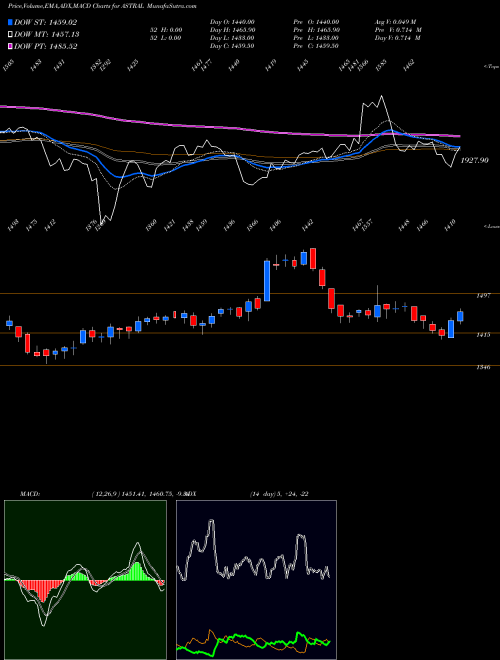Screen dimensions: 500x660
Task: Click the Day V: 0.714 M value
Action: [397, 38]
